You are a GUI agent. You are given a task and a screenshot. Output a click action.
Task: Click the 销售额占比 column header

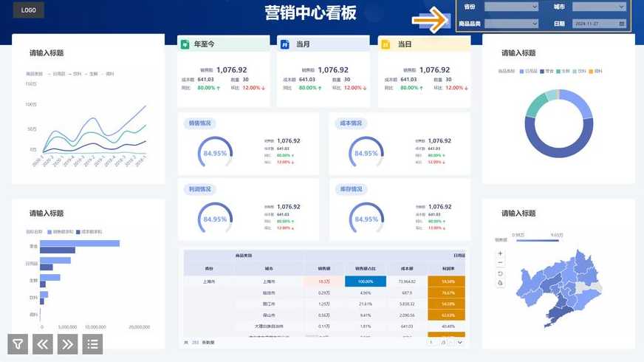[366, 269]
